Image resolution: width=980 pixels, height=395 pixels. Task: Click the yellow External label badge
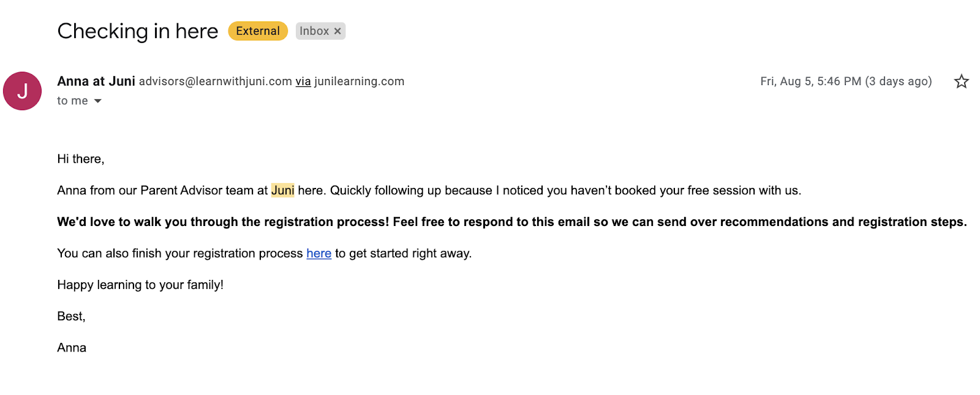(x=258, y=31)
